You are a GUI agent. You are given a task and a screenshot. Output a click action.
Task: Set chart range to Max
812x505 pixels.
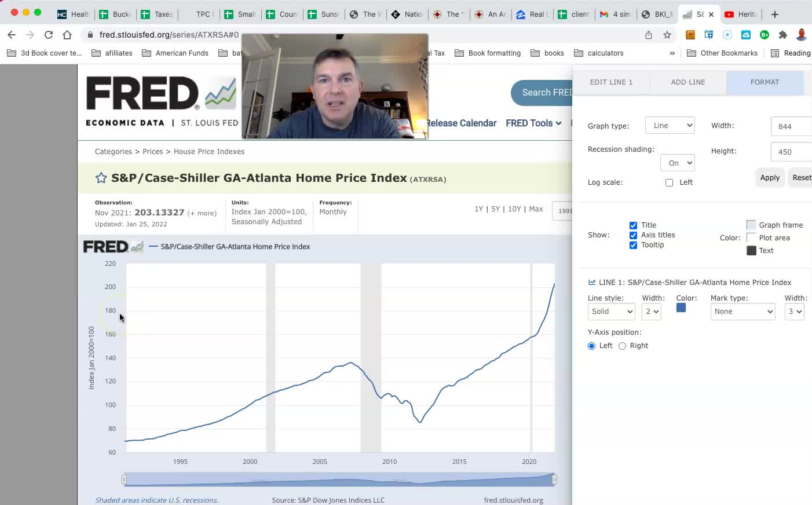(536, 209)
